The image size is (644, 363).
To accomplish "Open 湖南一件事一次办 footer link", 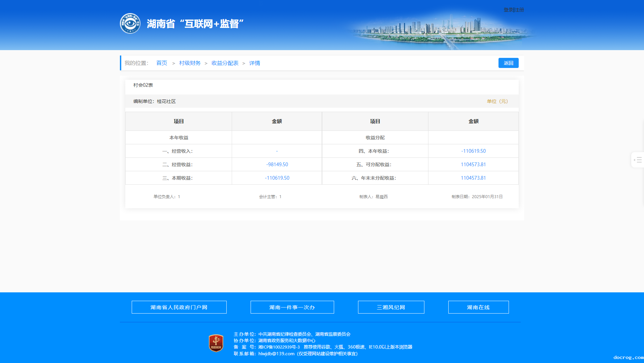I will point(292,307).
